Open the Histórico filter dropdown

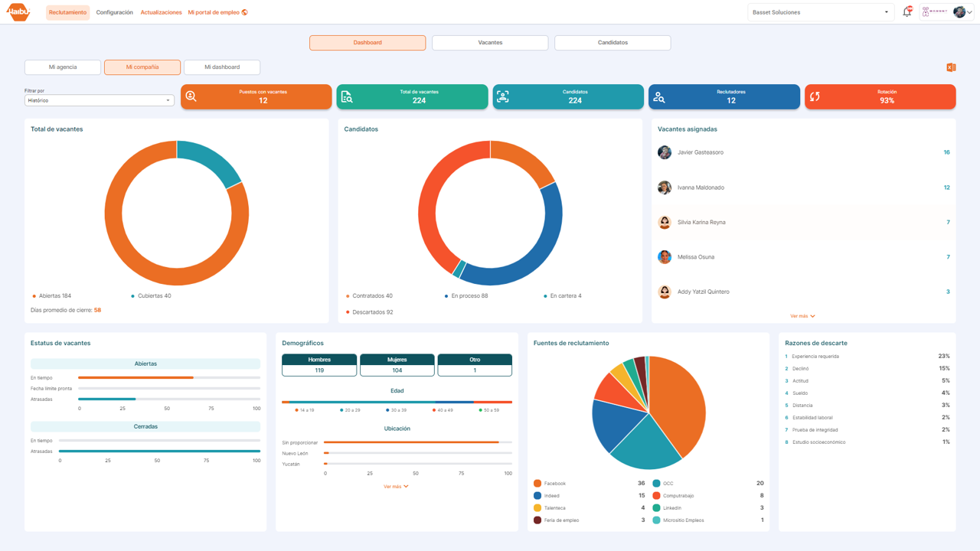pos(99,99)
